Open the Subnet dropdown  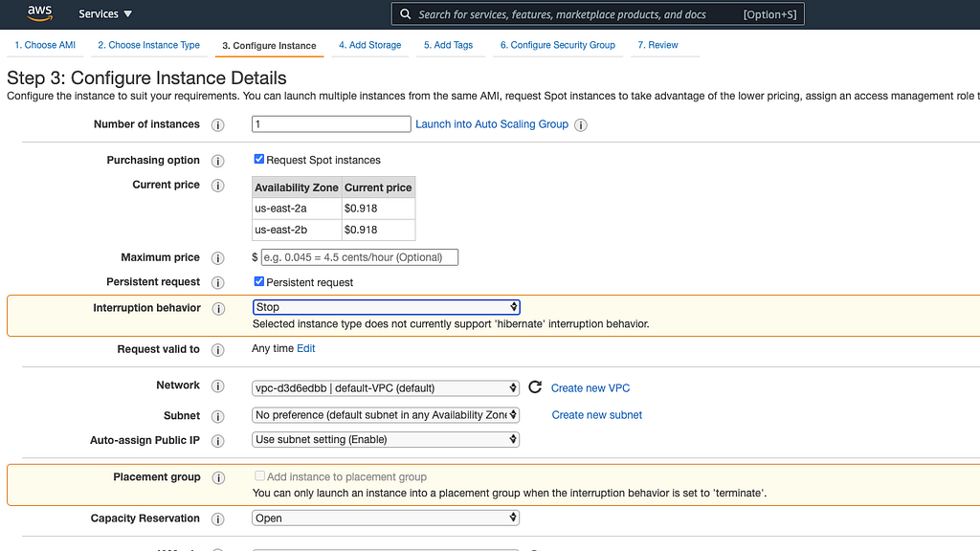(x=386, y=415)
